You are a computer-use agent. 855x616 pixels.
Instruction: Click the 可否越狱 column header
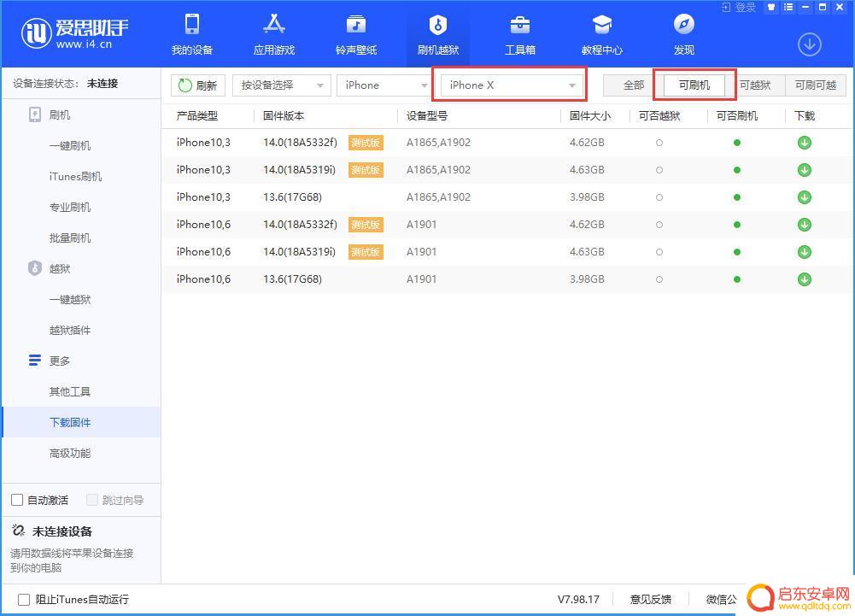[659, 116]
